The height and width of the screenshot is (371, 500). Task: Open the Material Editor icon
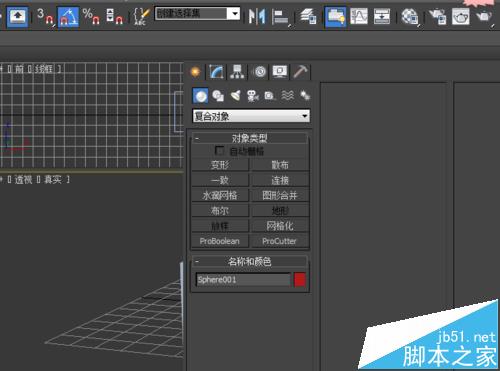pos(410,17)
